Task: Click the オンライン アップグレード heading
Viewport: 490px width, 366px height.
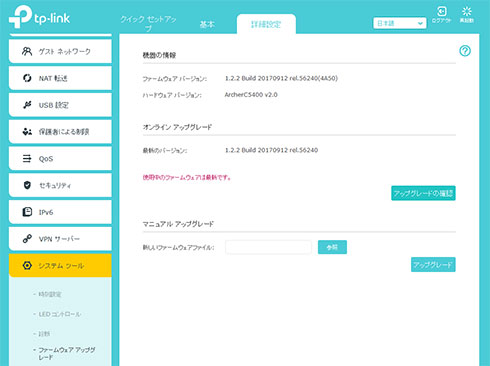Action: pos(177,127)
